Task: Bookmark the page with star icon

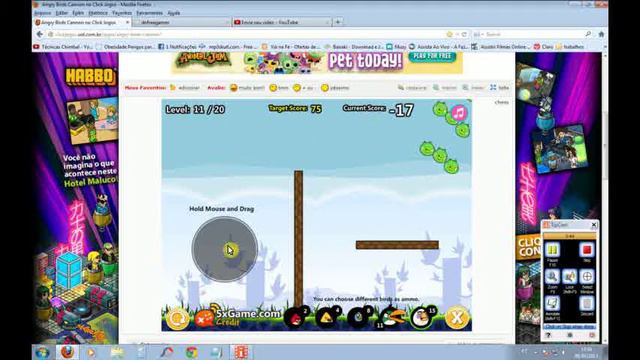Action: [x=449, y=34]
